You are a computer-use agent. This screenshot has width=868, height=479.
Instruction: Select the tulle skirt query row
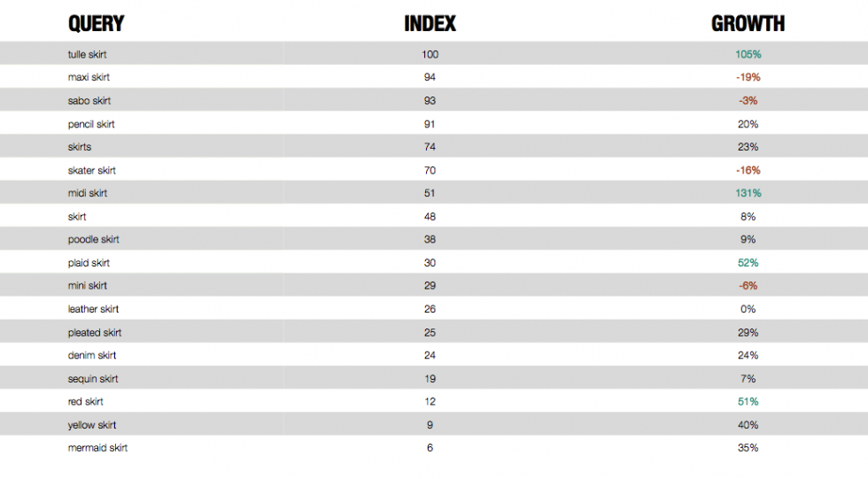[434, 54]
